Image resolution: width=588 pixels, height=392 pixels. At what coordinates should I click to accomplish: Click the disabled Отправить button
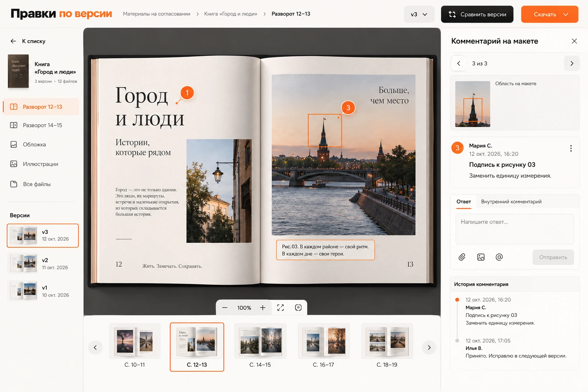click(553, 257)
